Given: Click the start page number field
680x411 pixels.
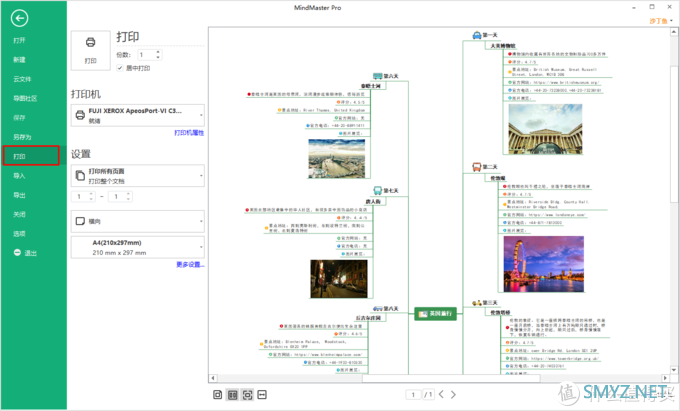Looking at the screenshot, I should click(x=80, y=197).
